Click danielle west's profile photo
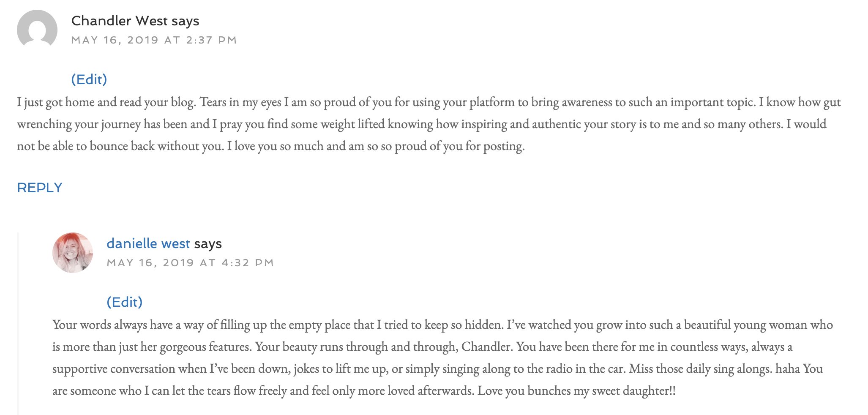This screenshot has height=415, width=868. (73, 252)
